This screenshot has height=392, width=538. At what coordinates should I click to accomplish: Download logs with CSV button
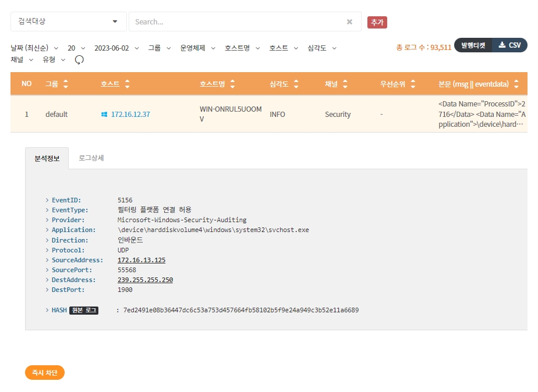click(509, 45)
